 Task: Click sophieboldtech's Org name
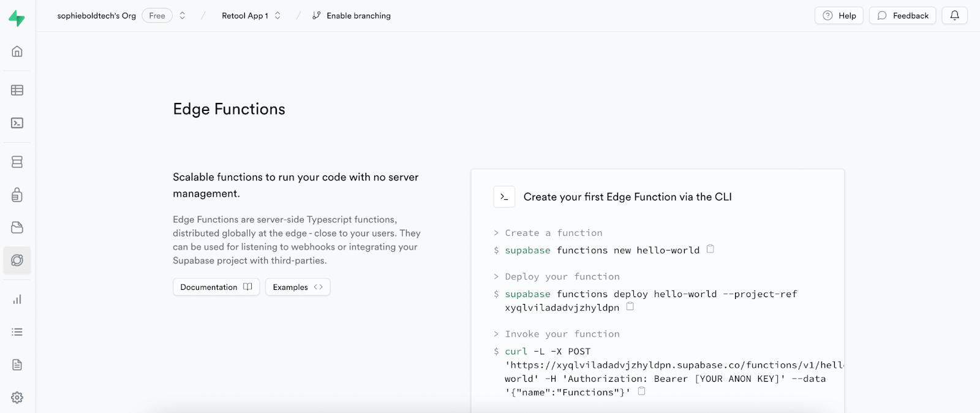coord(97,15)
